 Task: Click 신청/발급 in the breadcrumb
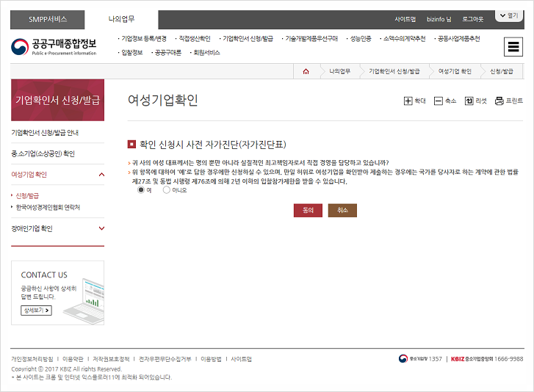coord(501,71)
